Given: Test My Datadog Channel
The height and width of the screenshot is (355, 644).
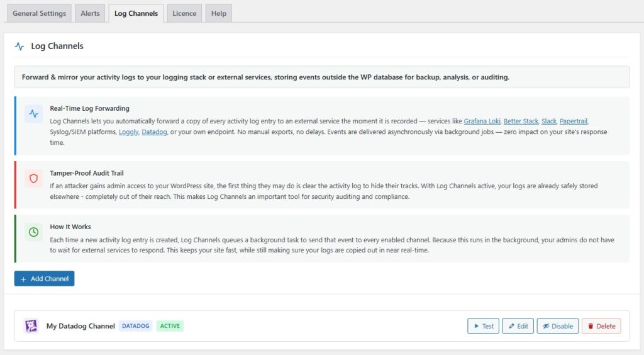Looking at the screenshot, I should pyautogui.click(x=484, y=326).
